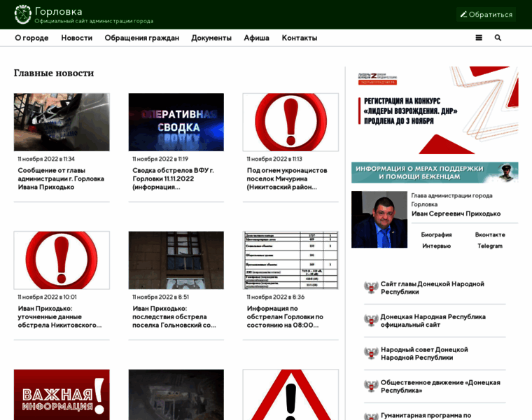Go to Обращения граждан section

point(141,38)
